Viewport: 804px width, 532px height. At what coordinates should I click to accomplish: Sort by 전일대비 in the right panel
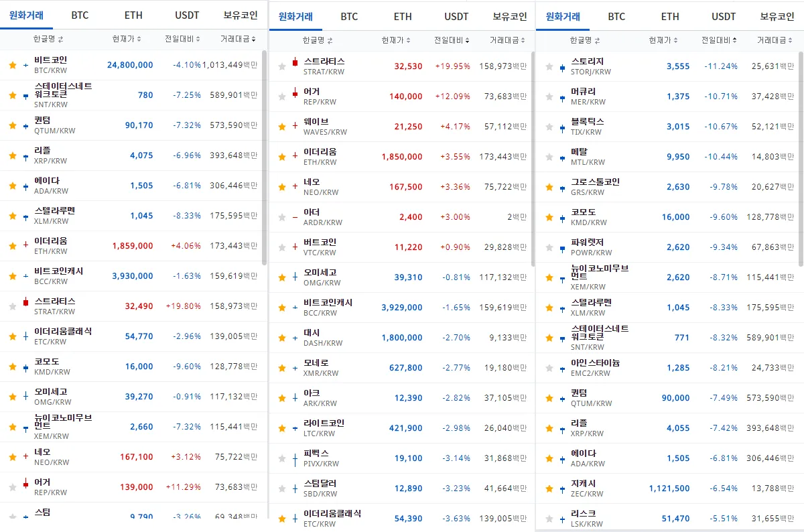click(x=719, y=40)
